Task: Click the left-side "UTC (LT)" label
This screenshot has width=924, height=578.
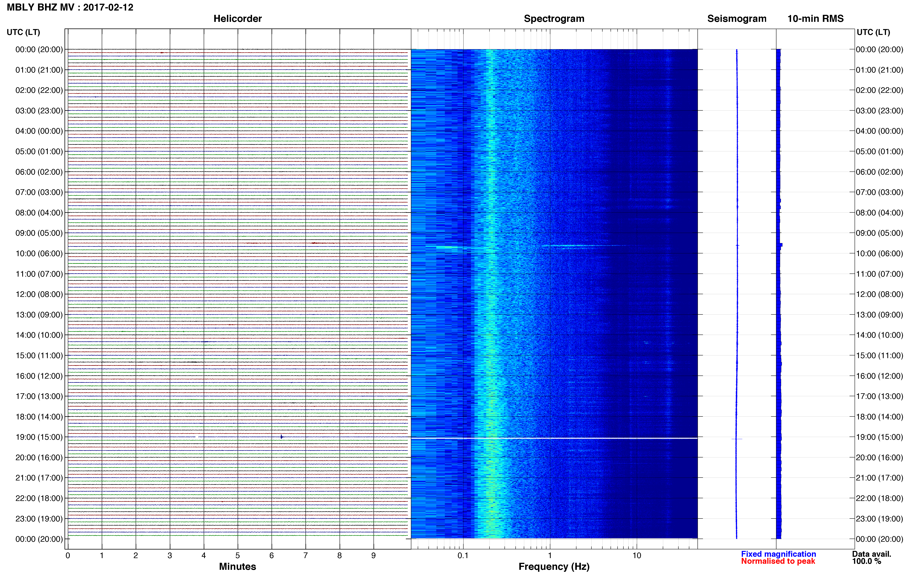Action: click(x=23, y=32)
